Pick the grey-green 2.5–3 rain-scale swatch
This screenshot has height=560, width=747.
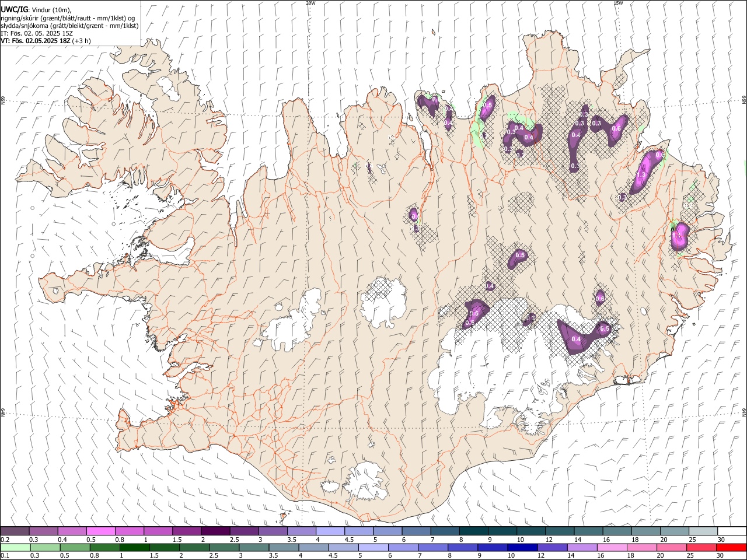click(224, 547)
